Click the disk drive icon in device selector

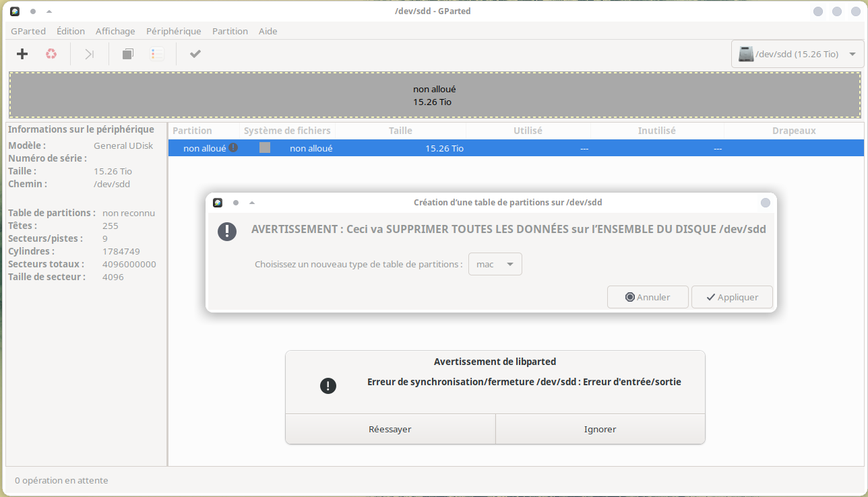pyautogui.click(x=745, y=54)
